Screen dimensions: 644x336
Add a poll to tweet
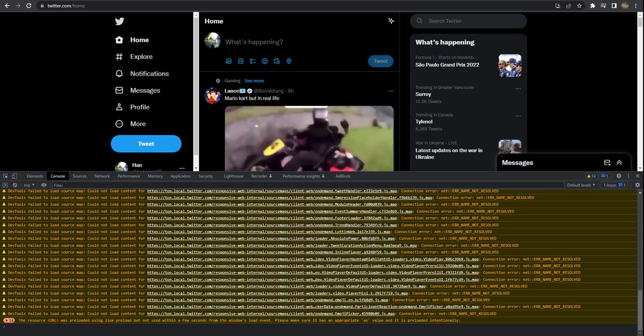point(253,61)
